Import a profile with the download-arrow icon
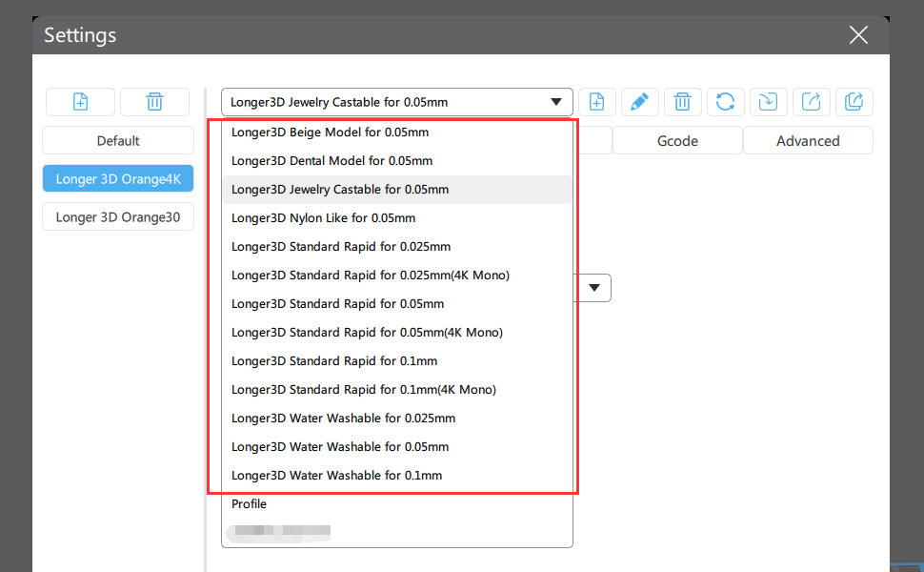 click(769, 102)
